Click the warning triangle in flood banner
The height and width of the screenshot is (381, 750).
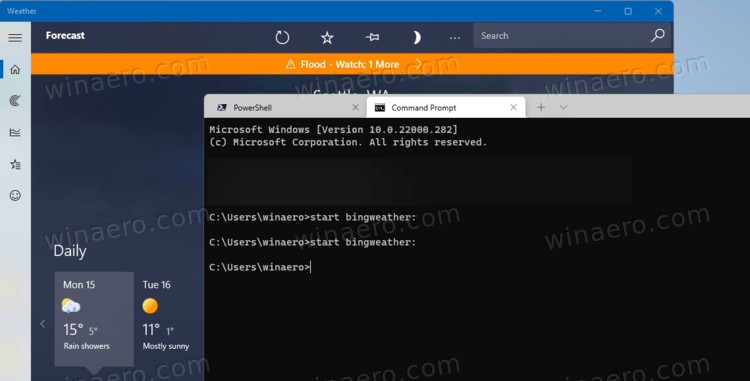click(x=290, y=64)
